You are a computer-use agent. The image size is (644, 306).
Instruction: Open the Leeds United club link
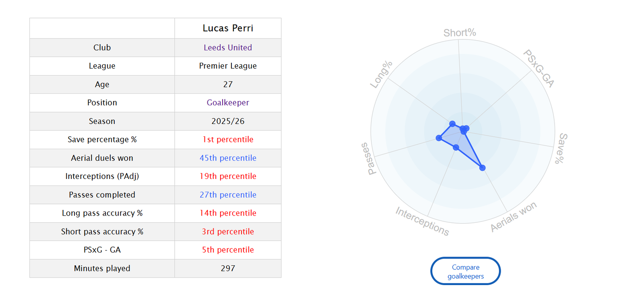[x=228, y=47]
